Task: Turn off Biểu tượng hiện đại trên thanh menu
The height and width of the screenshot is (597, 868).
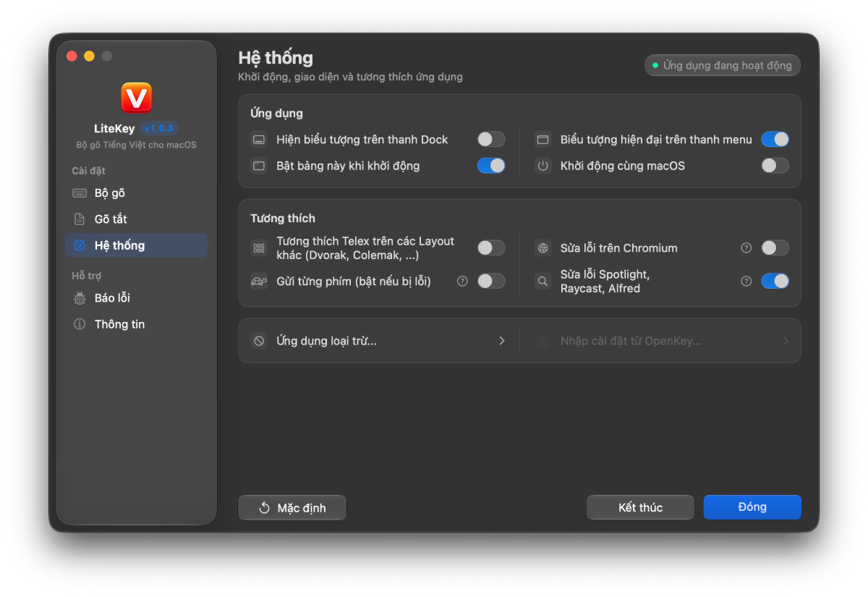Action: (775, 140)
